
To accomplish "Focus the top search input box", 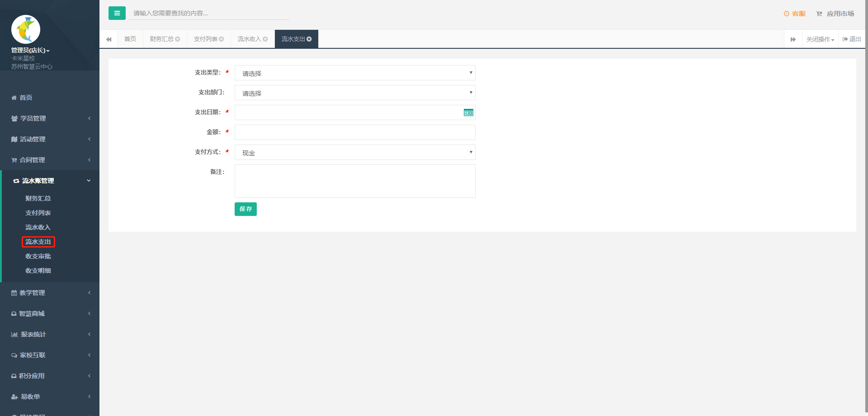I will pos(208,13).
